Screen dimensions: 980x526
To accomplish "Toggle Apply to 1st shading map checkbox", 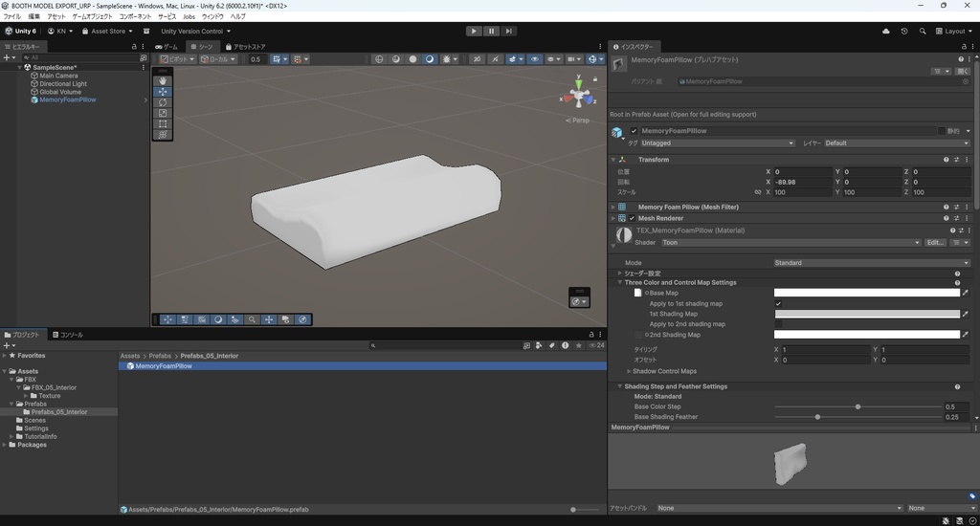I will 778,303.
